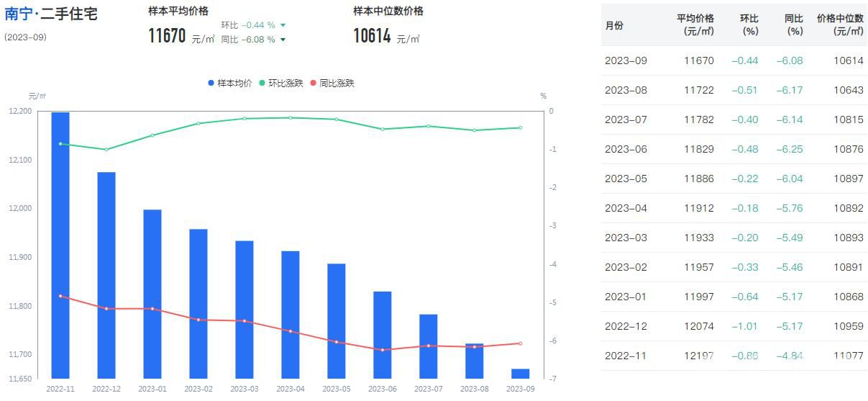Viewport: 868px width, 401px height.
Task: Click green line point at 2022-12
Action: coord(106,149)
